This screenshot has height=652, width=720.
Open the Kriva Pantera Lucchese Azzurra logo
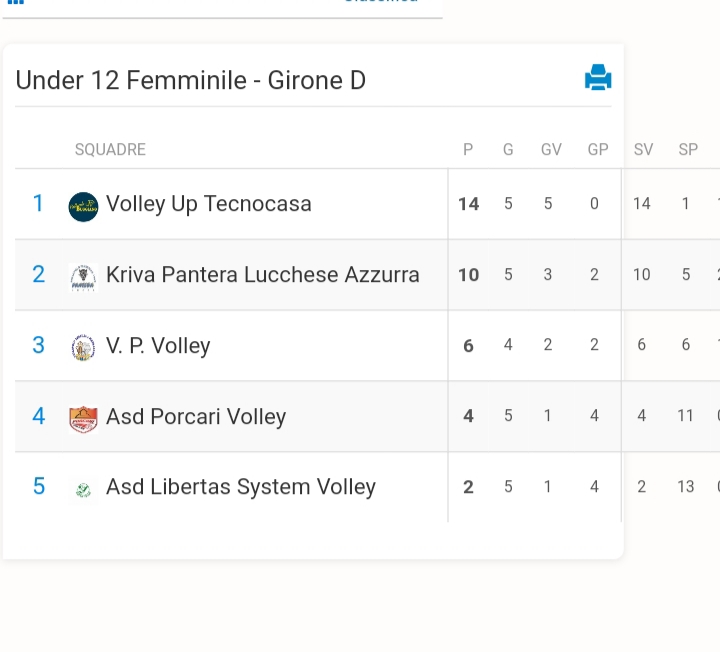tap(83, 277)
